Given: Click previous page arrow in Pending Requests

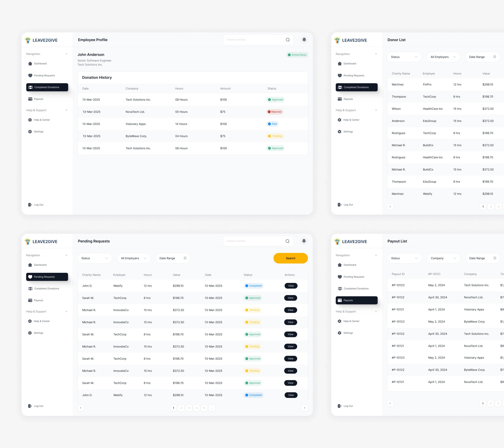Looking at the screenshot, I should pos(81,408).
